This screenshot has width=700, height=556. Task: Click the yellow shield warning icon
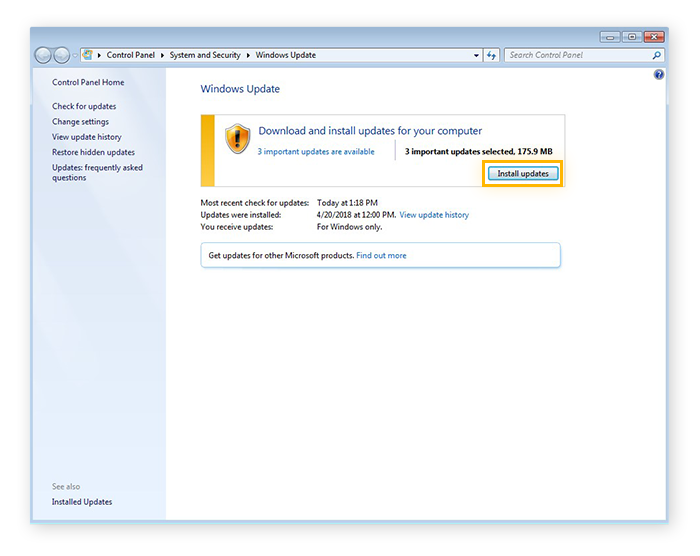point(237,138)
